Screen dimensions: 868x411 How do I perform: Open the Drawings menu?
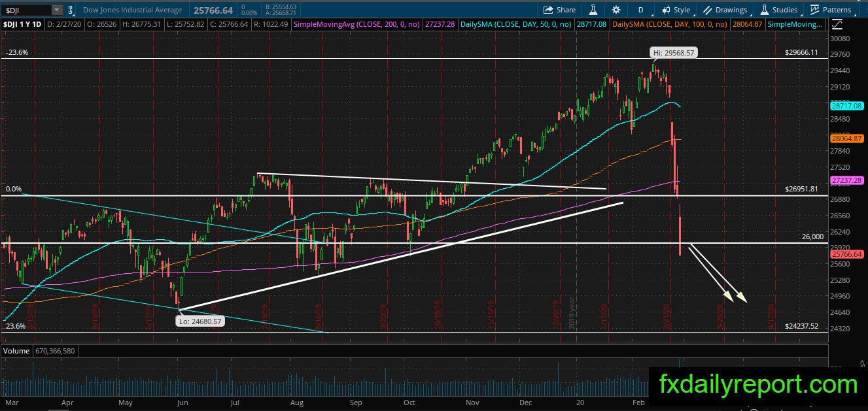pos(725,10)
